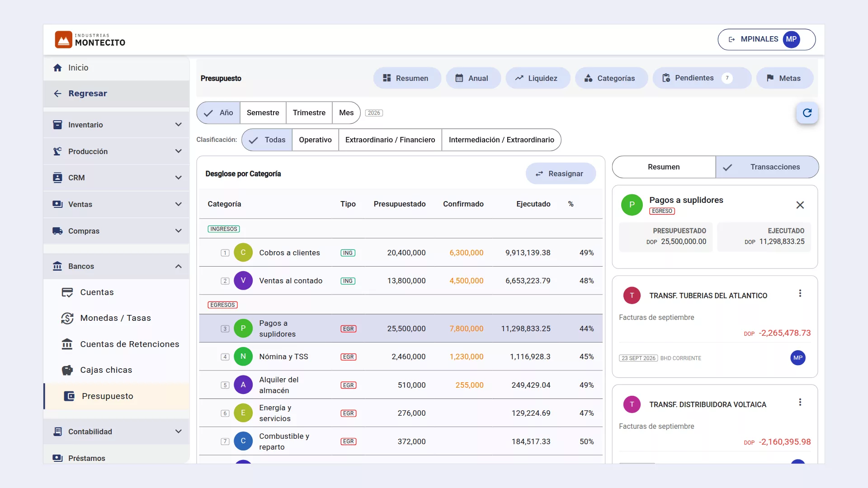Switch detail panel to Resumen
The width and height of the screenshot is (868, 488).
point(664,167)
